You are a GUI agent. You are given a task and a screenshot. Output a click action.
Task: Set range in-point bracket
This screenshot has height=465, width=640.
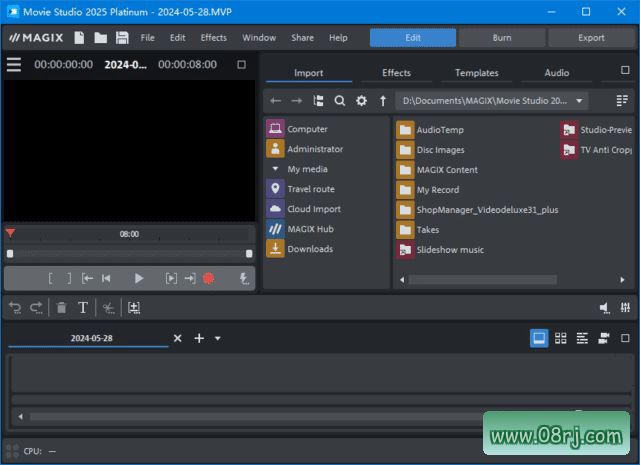(50, 278)
